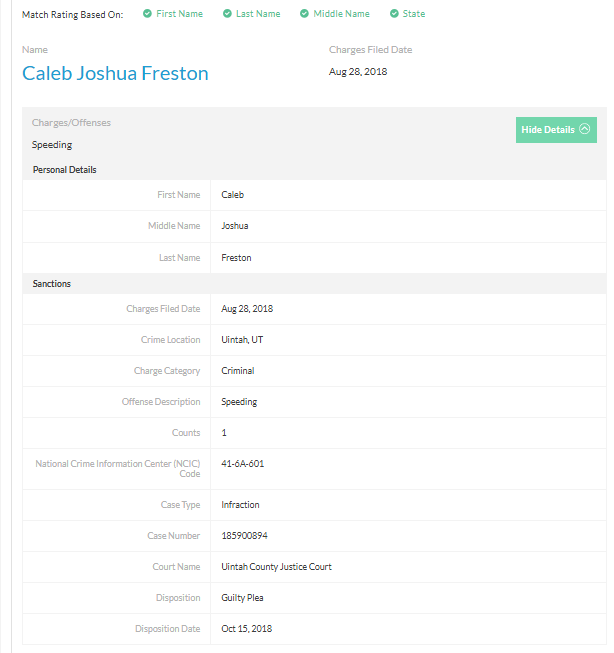Select the Personal Details section header
614x653 pixels.
[65, 169]
